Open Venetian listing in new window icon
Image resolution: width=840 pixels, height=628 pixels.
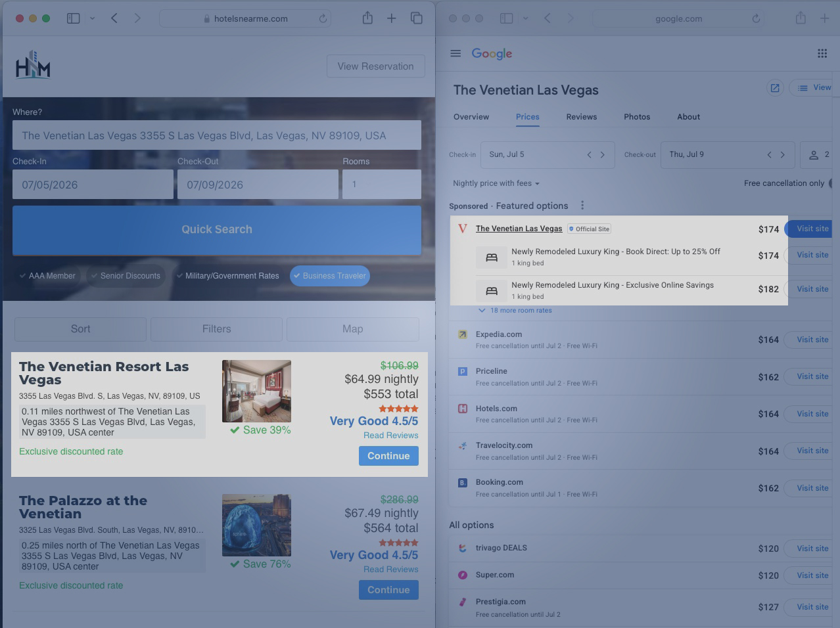[775, 88]
